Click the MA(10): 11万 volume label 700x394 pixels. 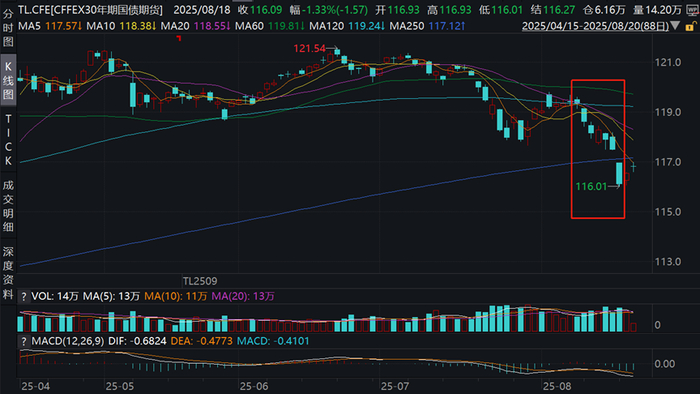coord(175,296)
